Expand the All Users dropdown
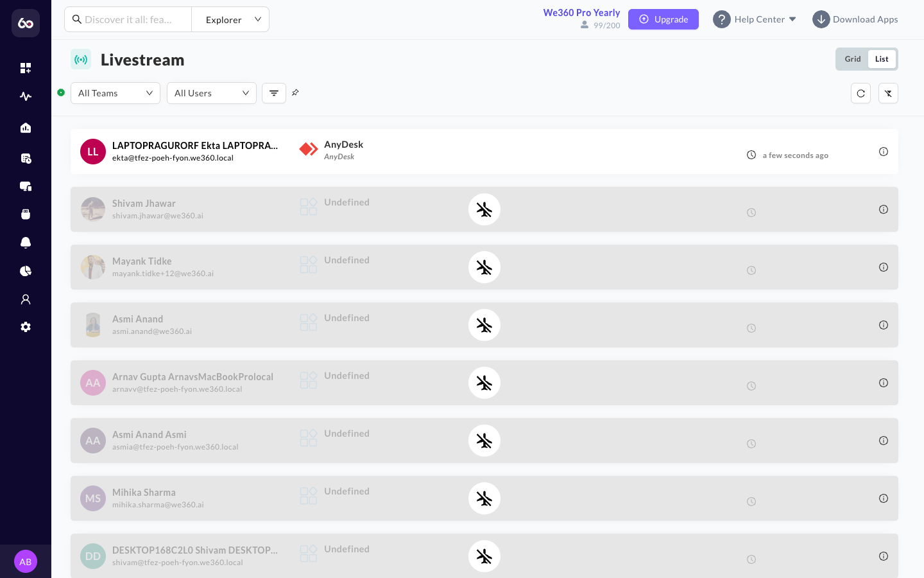Image resolution: width=924 pixels, height=578 pixels. tap(212, 93)
